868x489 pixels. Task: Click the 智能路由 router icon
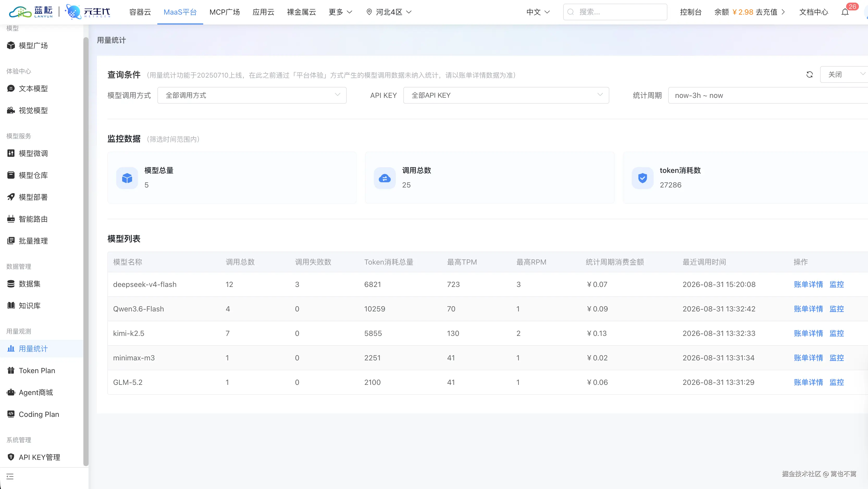(11, 219)
